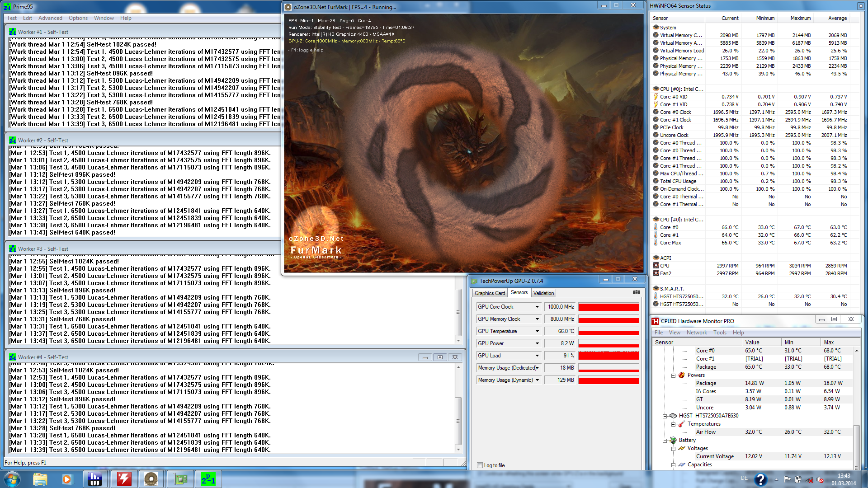
Task: Click HWMonitor Sensor column header
Action: 697,343
